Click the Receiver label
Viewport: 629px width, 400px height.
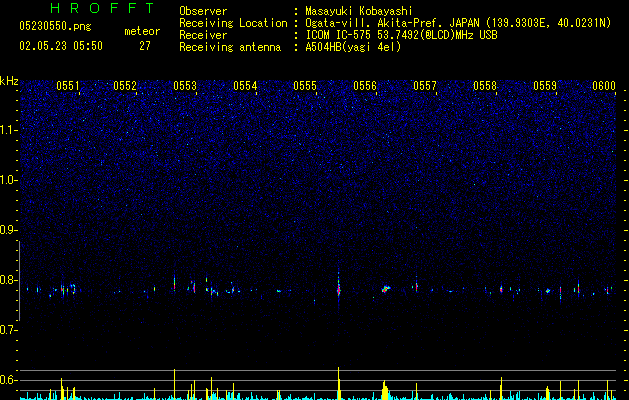click(x=203, y=35)
